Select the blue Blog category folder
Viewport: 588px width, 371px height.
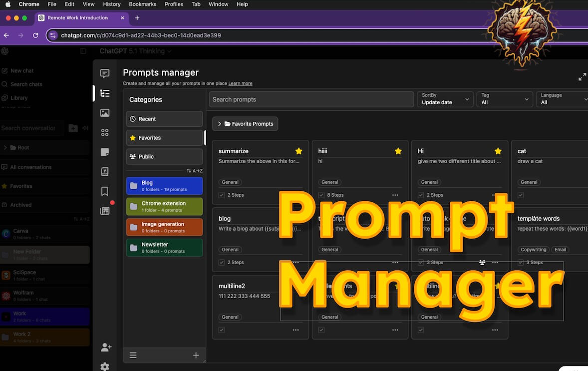pyautogui.click(x=164, y=186)
